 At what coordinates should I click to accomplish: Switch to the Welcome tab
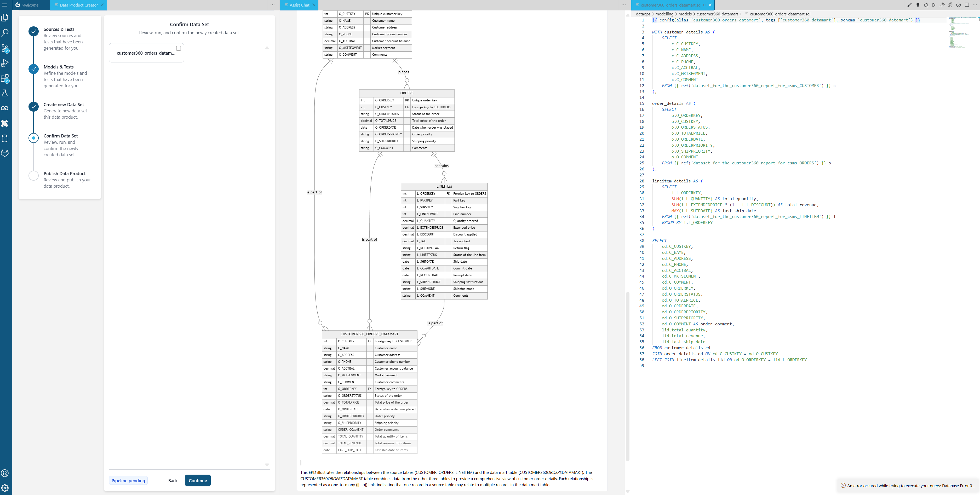(30, 5)
